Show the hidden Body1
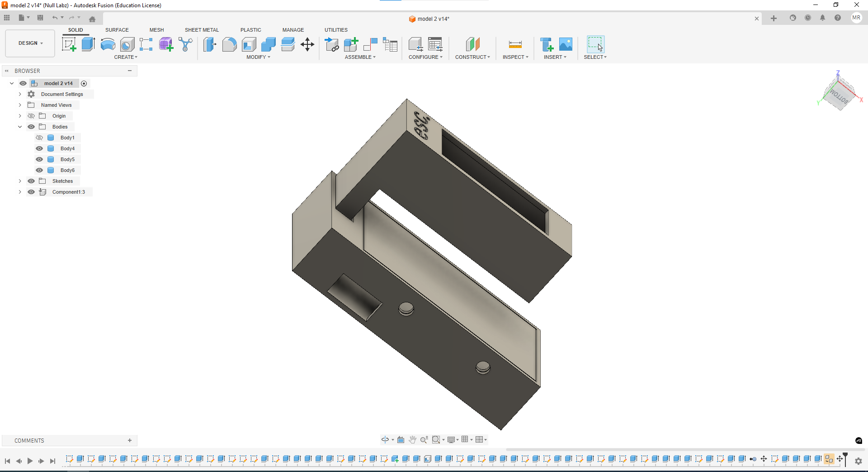The height and width of the screenshot is (472, 868). [39, 138]
